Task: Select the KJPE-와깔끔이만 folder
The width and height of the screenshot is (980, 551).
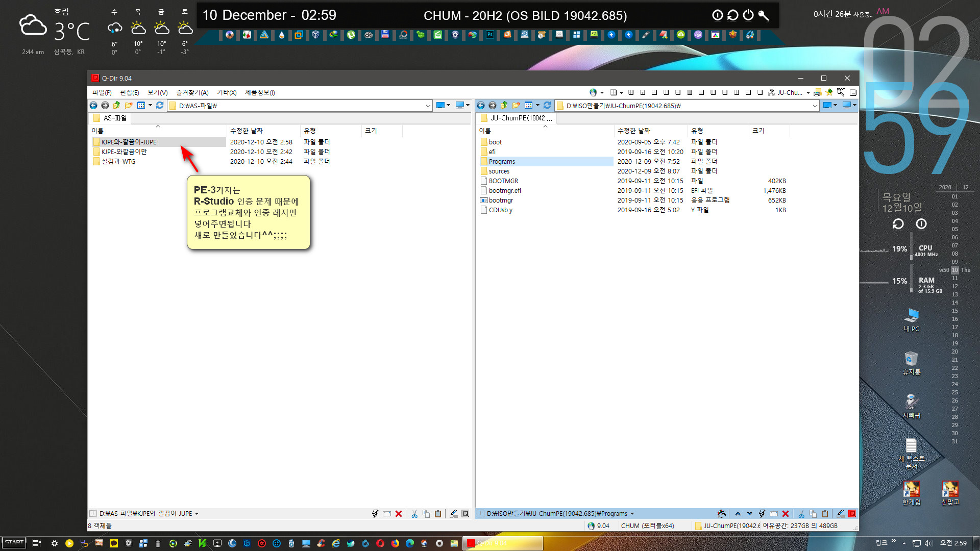Action: (x=124, y=152)
